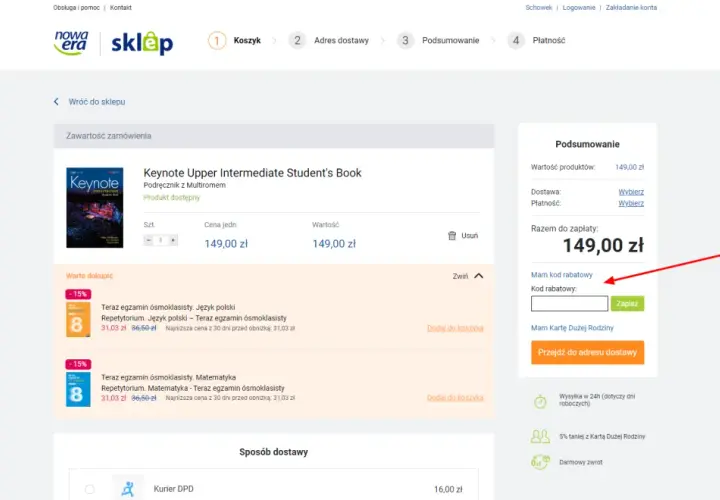Click the free return icon
Viewport: 720px width, 500px height.
coord(540,462)
